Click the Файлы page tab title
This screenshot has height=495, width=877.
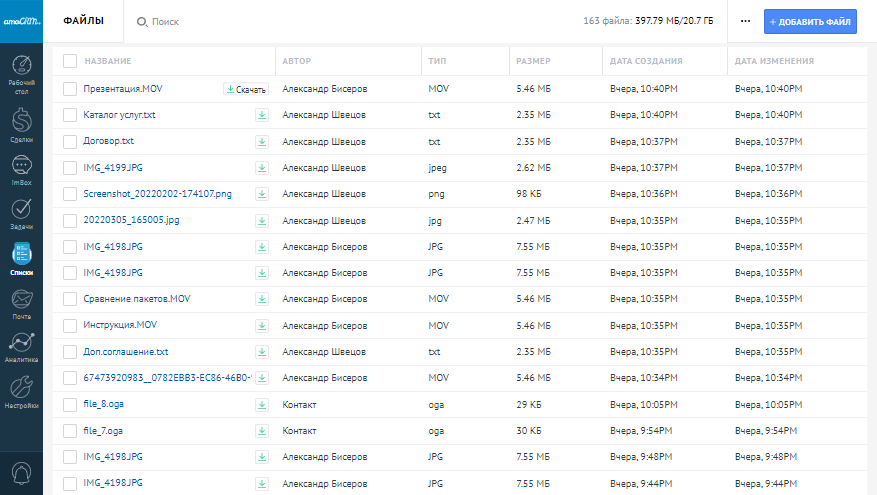click(x=82, y=21)
